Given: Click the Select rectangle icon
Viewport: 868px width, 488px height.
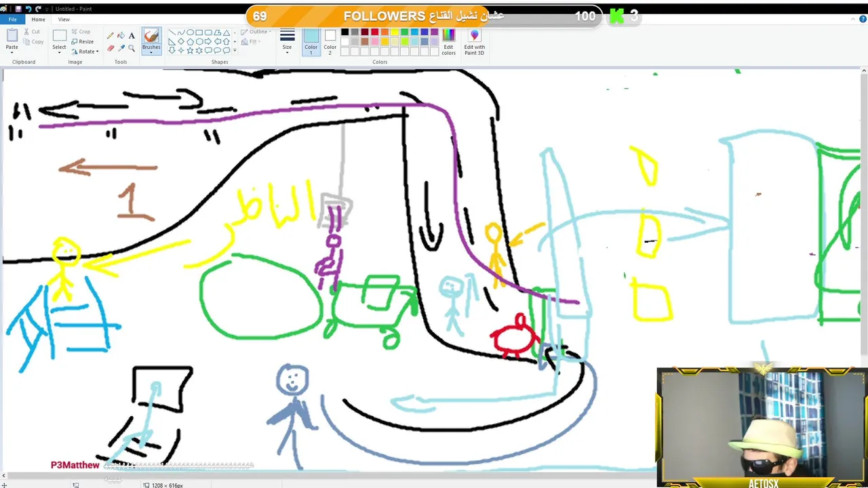Looking at the screenshot, I should [60, 35].
